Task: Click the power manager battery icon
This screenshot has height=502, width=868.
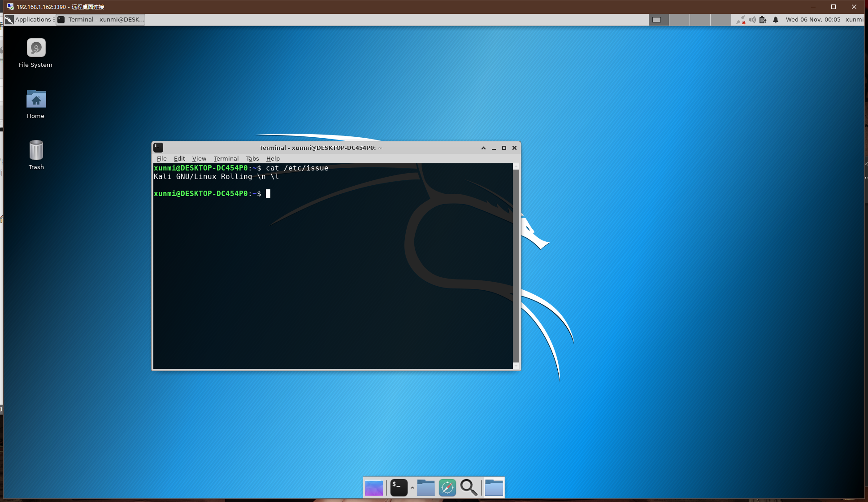Action: click(x=763, y=20)
